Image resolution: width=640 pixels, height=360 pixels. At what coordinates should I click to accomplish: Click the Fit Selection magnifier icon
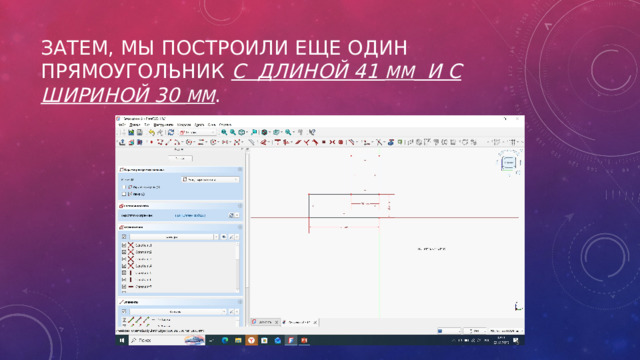pyautogui.click(x=233, y=132)
